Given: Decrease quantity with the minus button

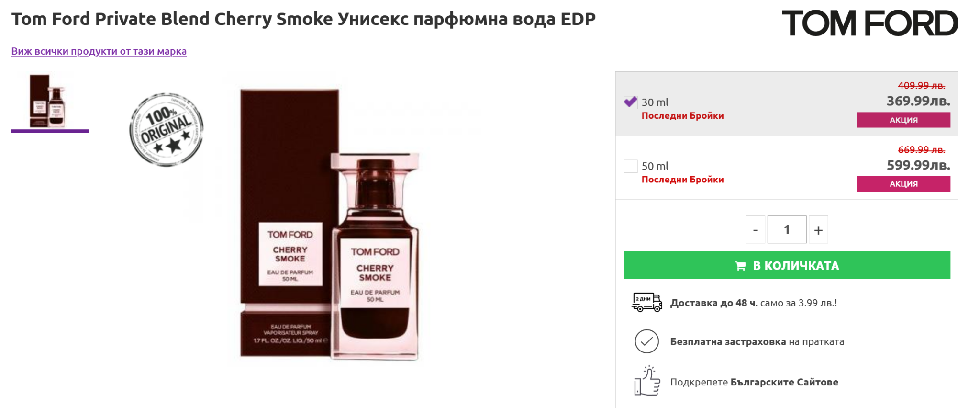Looking at the screenshot, I should [x=756, y=230].
